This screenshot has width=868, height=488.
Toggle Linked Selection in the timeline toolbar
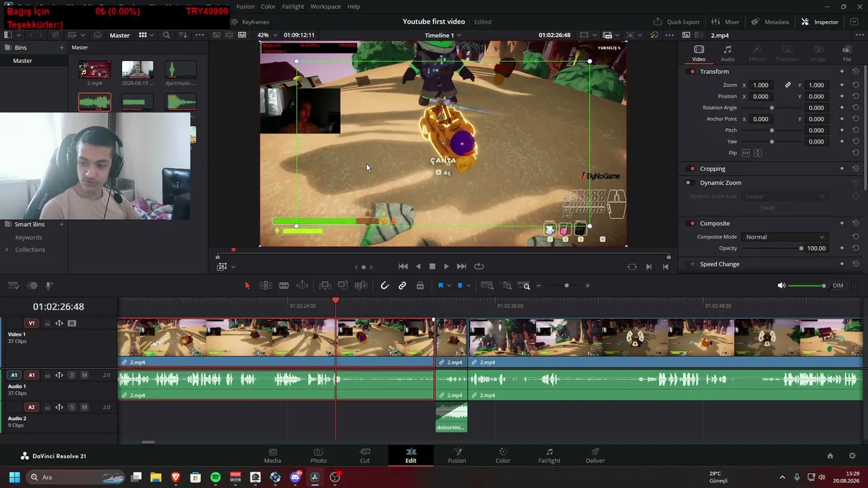click(402, 285)
